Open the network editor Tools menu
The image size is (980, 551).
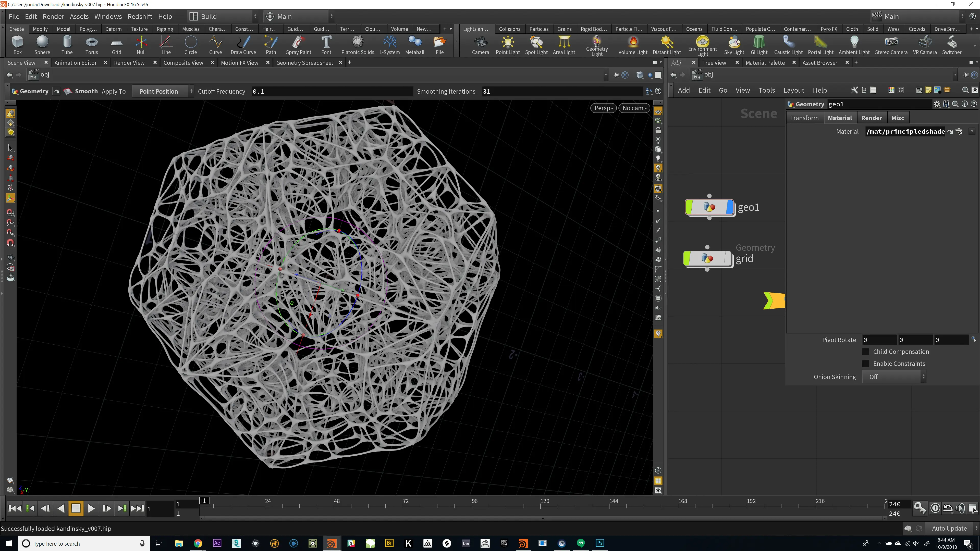766,90
